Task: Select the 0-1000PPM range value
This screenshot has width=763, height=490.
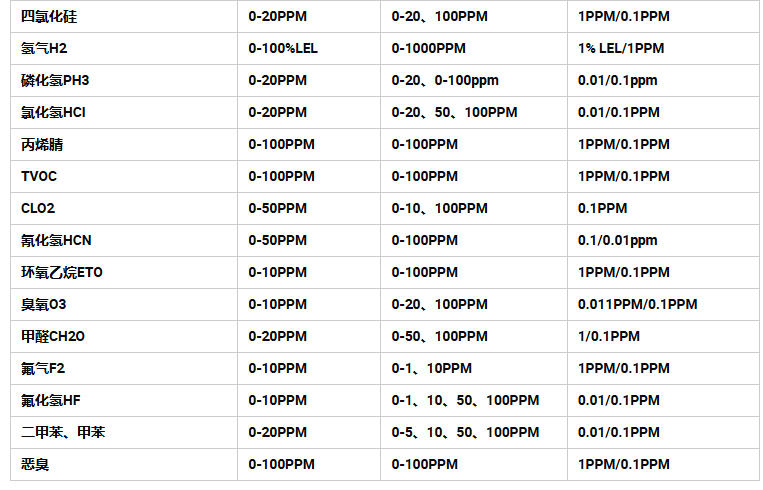Action: (428, 48)
